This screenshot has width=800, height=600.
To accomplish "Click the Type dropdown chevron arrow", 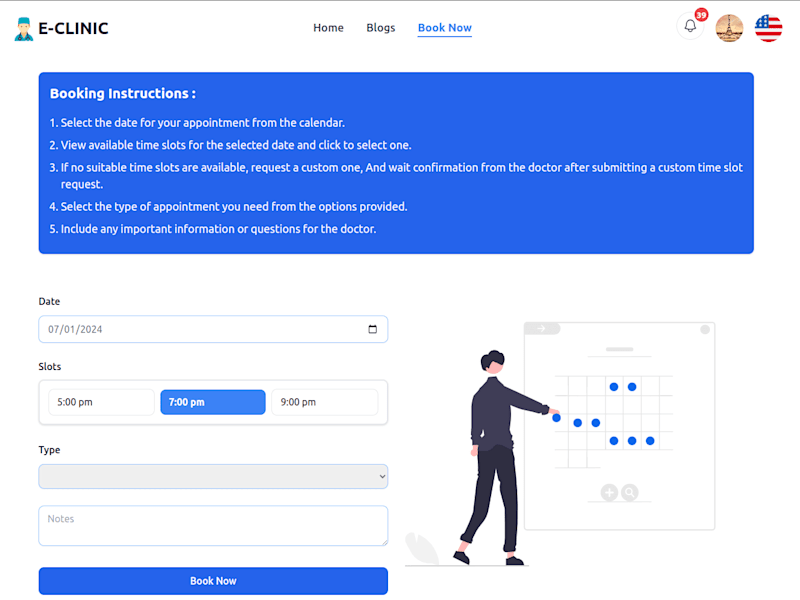I will 382,477.
